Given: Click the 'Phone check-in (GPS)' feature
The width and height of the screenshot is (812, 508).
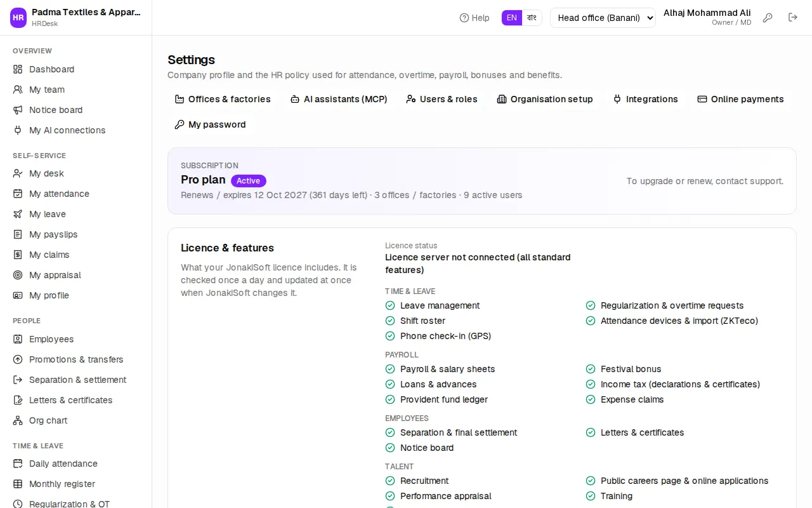Looking at the screenshot, I should point(445,336).
